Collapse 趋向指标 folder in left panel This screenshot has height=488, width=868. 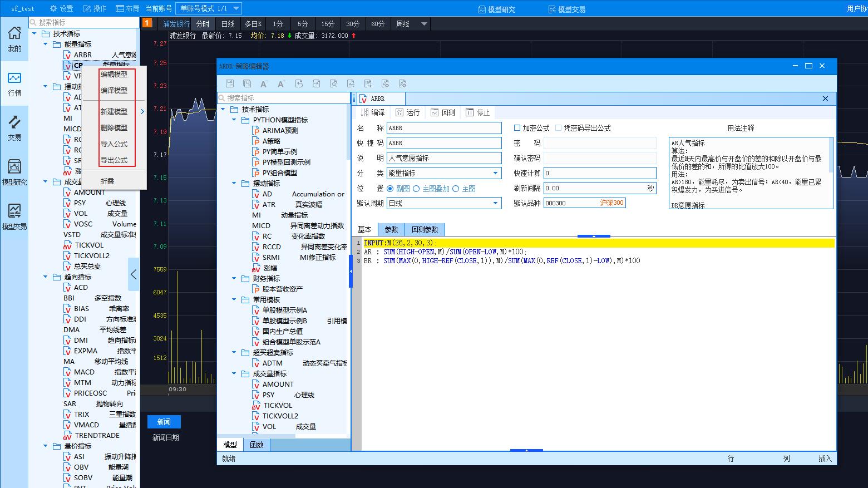45,277
